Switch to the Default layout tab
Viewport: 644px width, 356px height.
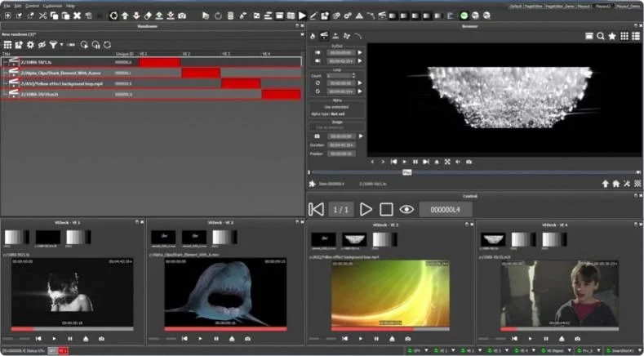517,7
